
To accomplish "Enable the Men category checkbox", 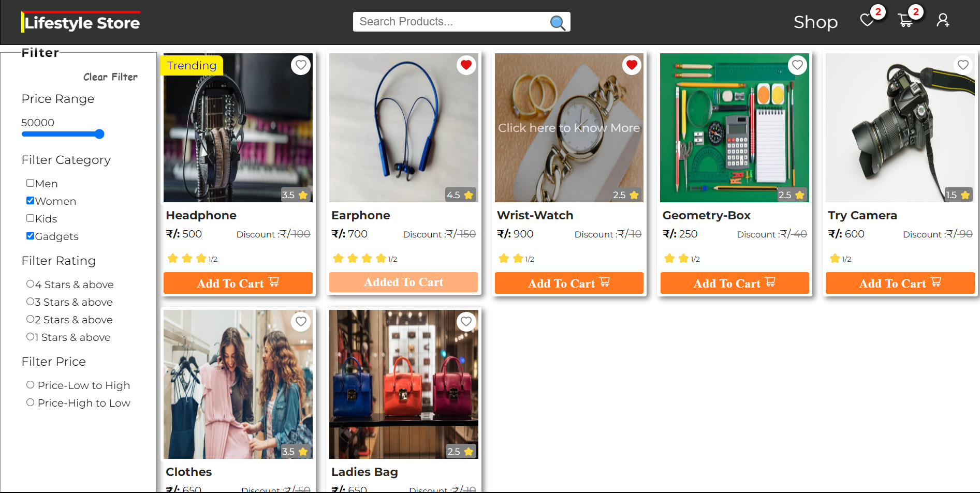I will coord(30,183).
